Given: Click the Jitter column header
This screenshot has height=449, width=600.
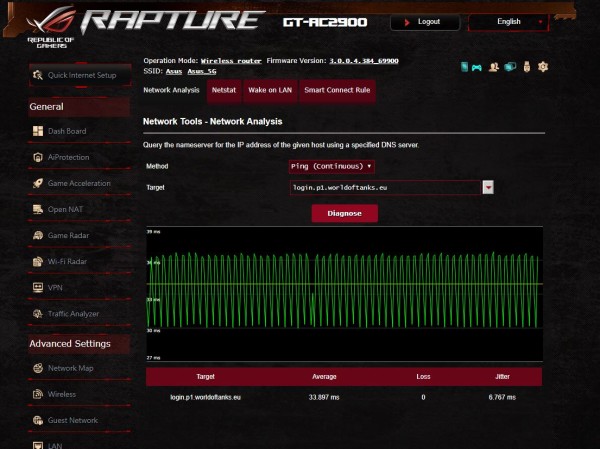Looking at the screenshot, I should click(x=502, y=377).
